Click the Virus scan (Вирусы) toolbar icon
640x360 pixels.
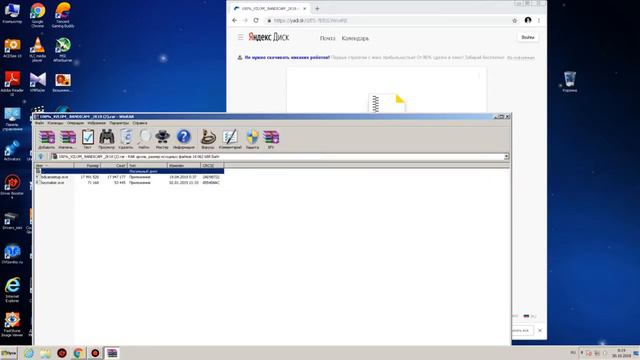point(208,139)
